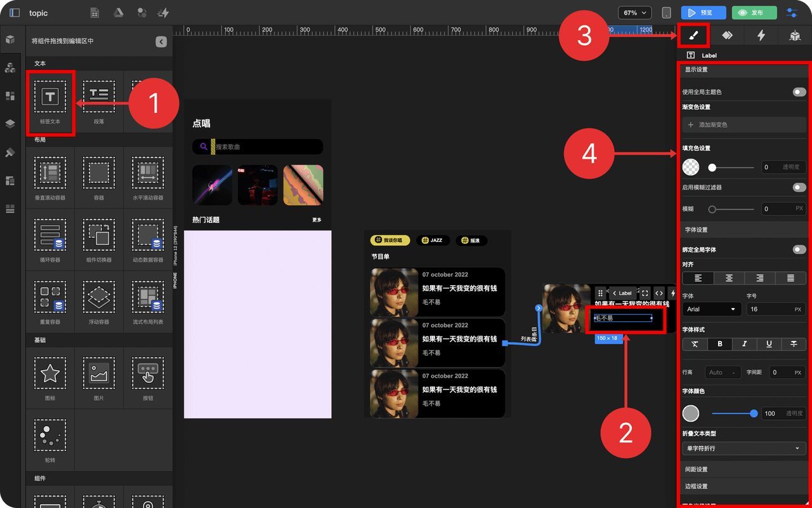
Task: Add the 图标 icon component
Action: tap(50, 378)
